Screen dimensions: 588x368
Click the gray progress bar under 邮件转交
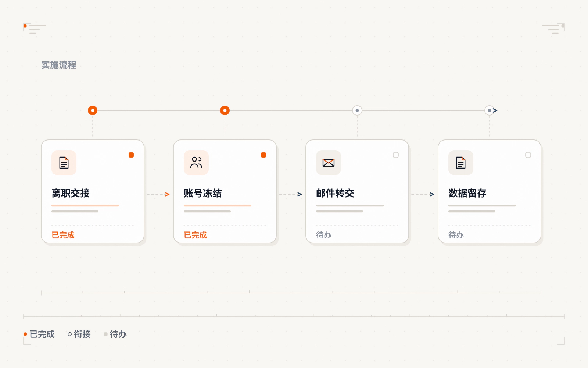coord(350,205)
